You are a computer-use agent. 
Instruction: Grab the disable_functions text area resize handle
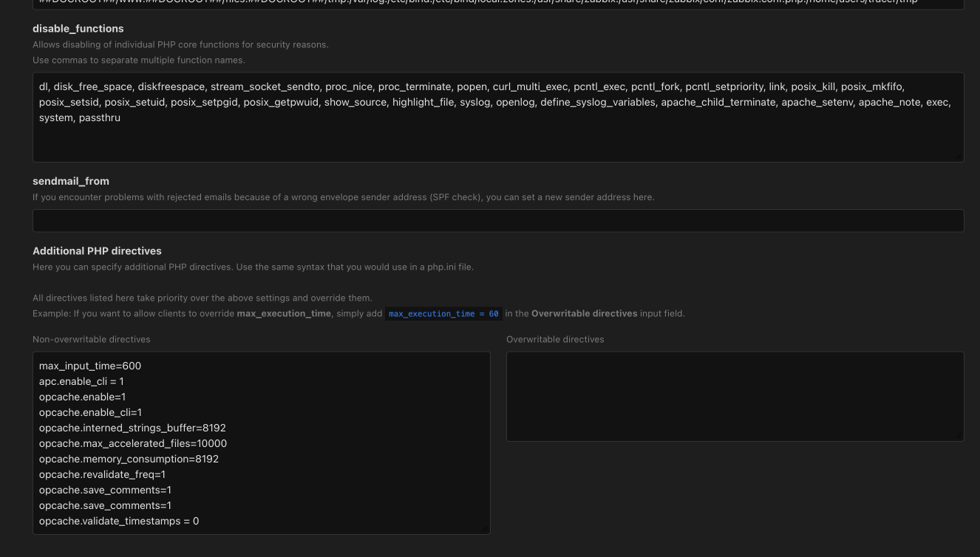959,157
